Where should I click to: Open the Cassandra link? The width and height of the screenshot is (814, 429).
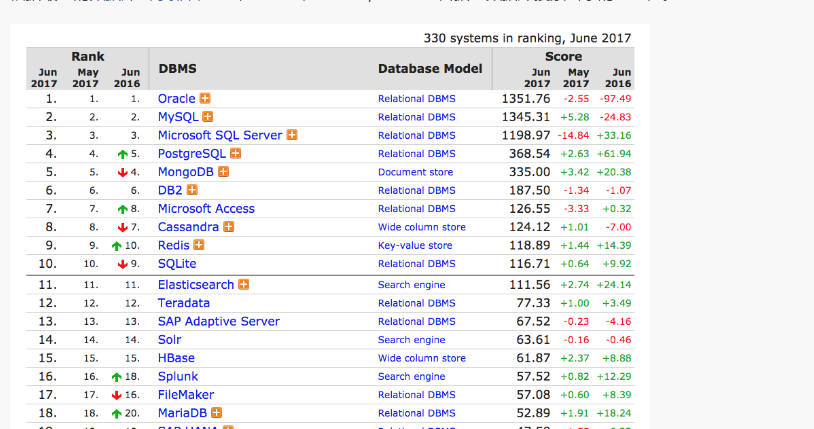pos(188,227)
